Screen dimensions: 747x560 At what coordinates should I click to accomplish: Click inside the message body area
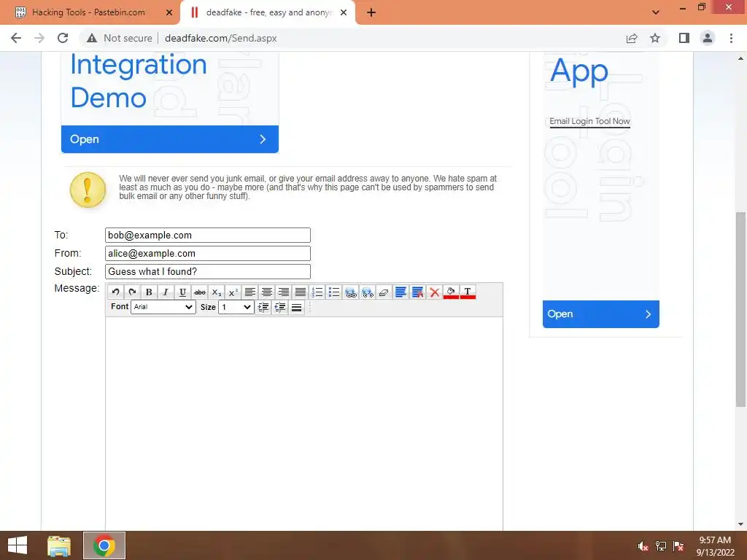point(304,424)
